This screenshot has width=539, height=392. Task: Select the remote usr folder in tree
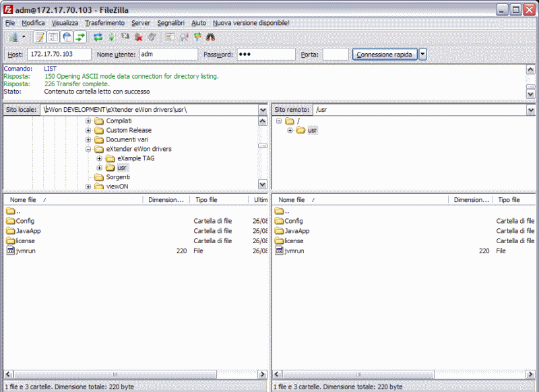[x=312, y=130]
